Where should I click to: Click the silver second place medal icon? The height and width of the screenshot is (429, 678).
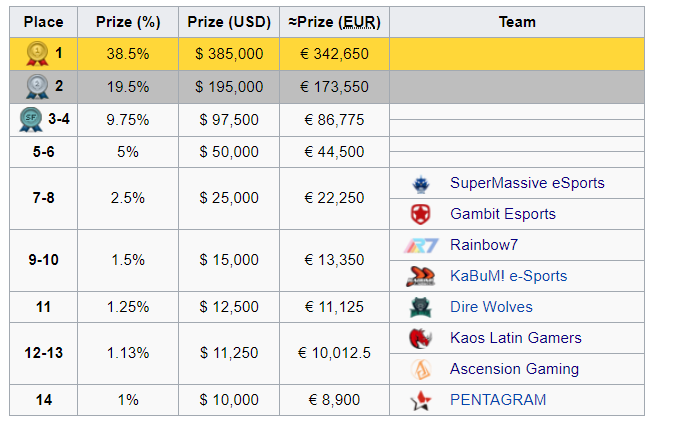[37, 86]
